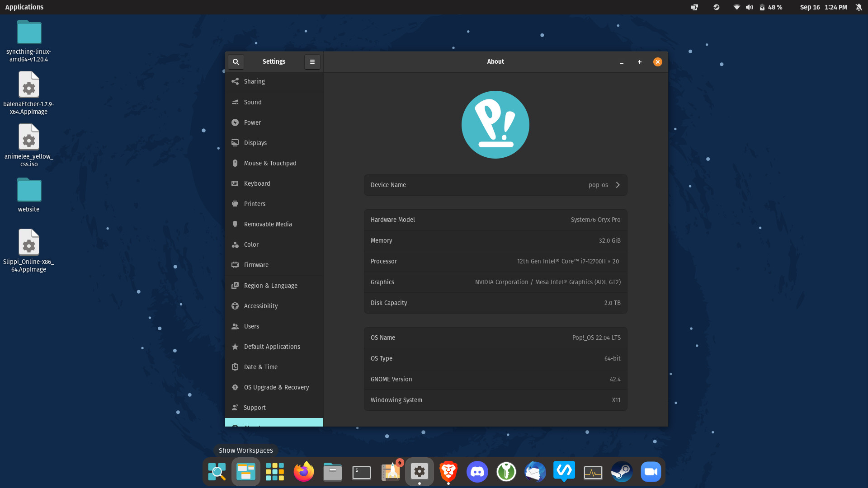Viewport: 868px width, 488px height.
Task: Open the Applications menu in top bar
Action: tap(24, 7)
